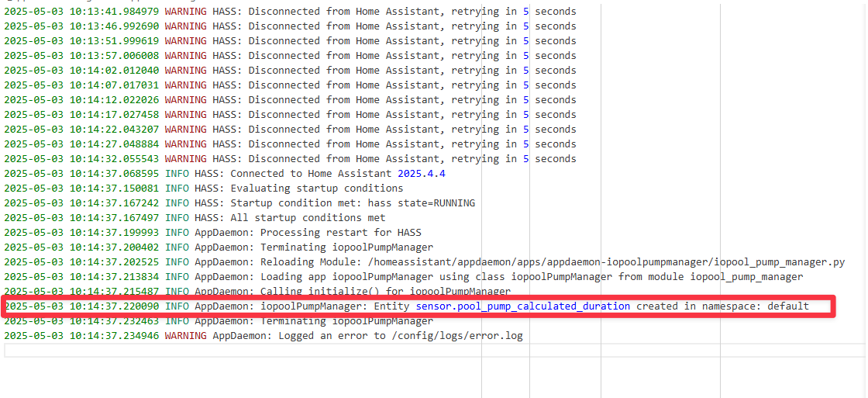Viewport: 868px width, 398px height.
Task: Click the log line at 10:14:07.017031
Action: coord(290,85)
